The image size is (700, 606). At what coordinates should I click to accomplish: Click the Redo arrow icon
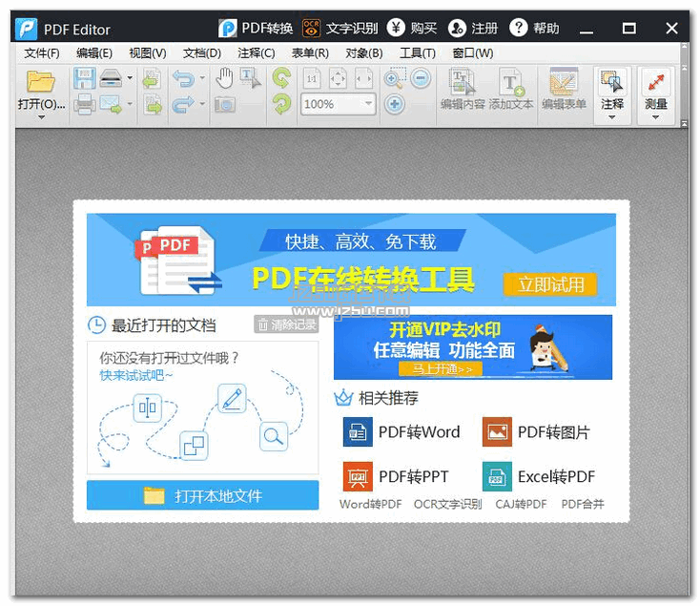click(x=183, y=104)
